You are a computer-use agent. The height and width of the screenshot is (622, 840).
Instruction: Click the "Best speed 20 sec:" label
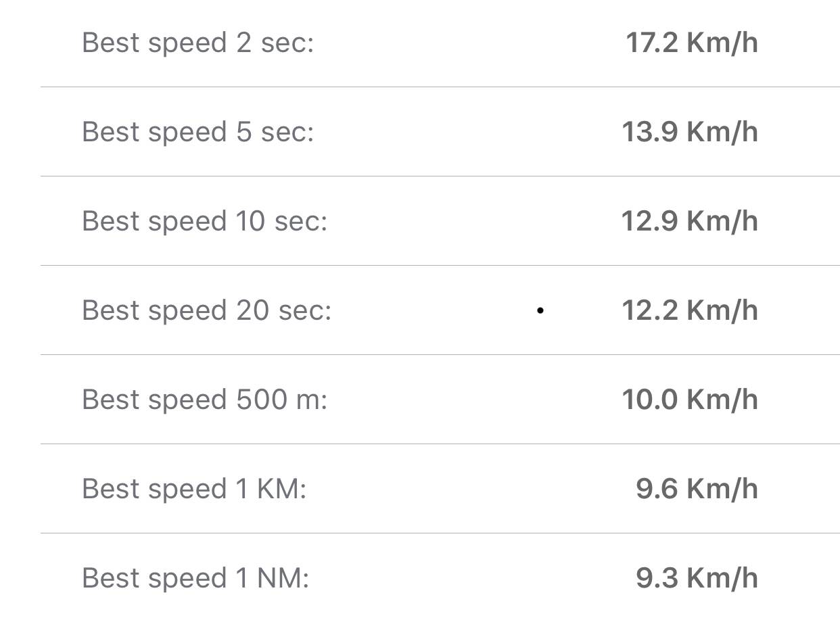pos(206,311)
